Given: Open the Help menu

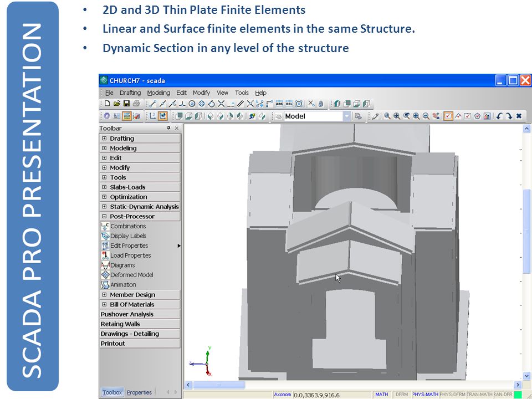Looking at the screenshot, I should tap(260, 93).
